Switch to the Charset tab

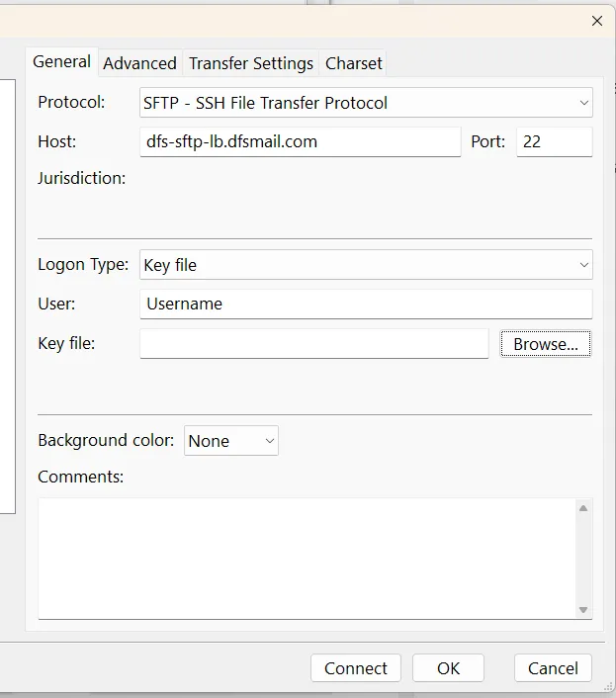pyautogui.click(x=353, y=63)
